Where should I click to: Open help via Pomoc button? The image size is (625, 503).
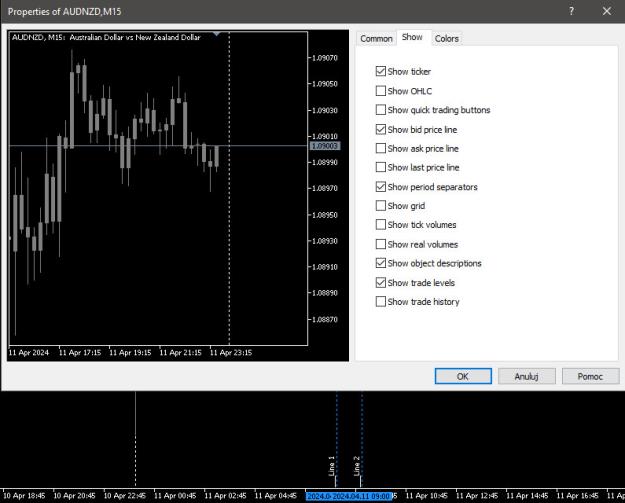point(590,376)
